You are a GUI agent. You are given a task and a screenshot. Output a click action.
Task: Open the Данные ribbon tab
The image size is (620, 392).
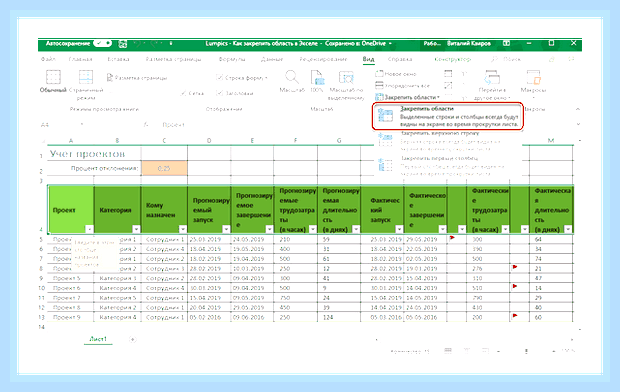[272, 59]
